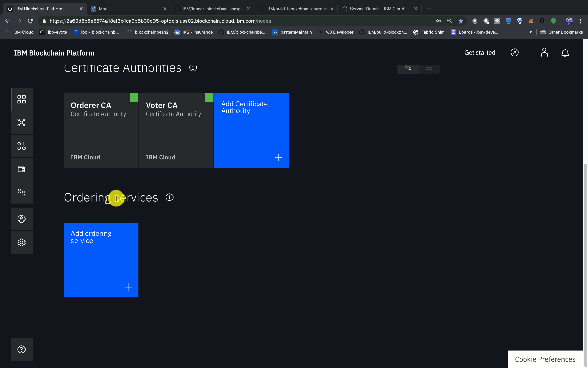
Task: Switch to IBM/build-blockchain-insurance tab
Action: coord(296,9)
